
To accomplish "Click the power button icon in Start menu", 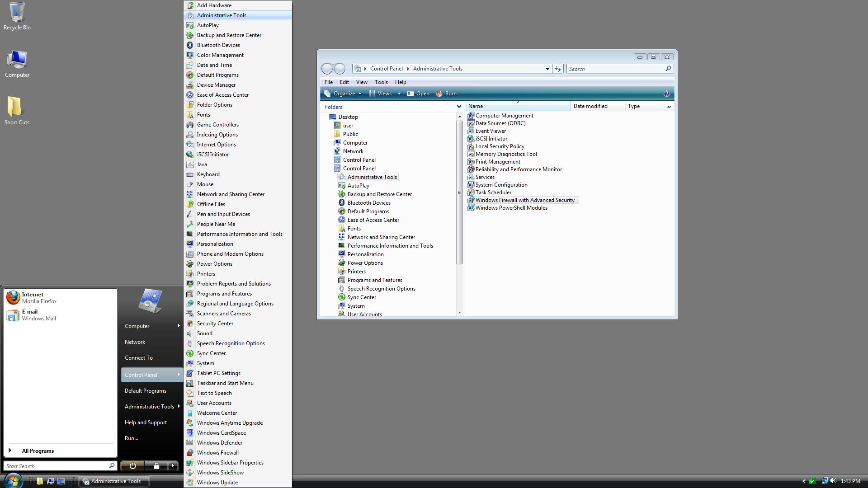I will click(132, 466).
